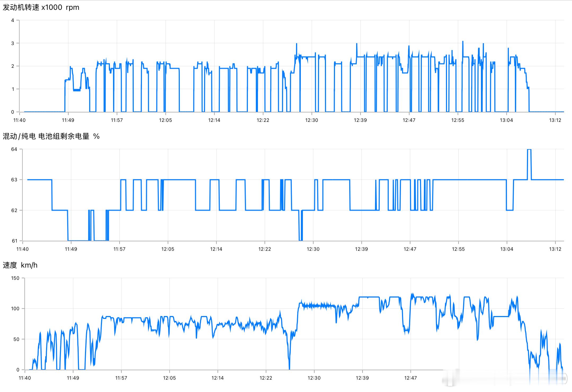This screenshot has height=392, width=572.
Task: Select 12:55 tick on battery chart
Action: [458, 249]
